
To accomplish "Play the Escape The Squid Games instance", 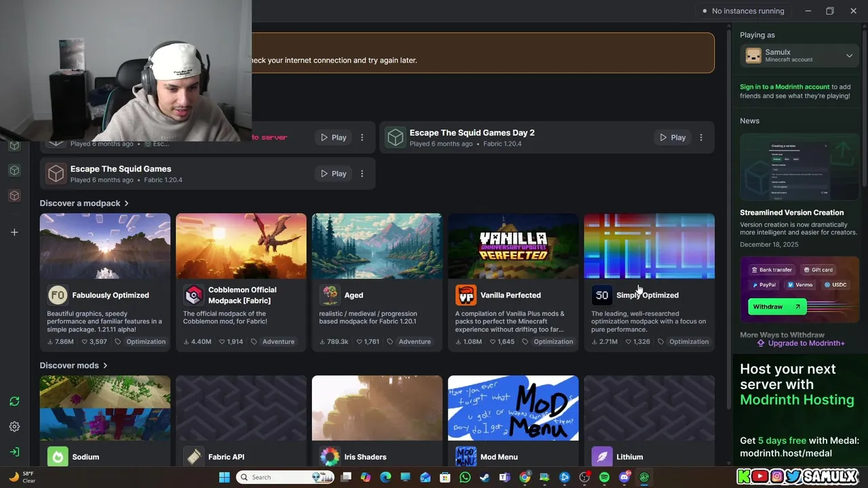I will click(333, 174).
